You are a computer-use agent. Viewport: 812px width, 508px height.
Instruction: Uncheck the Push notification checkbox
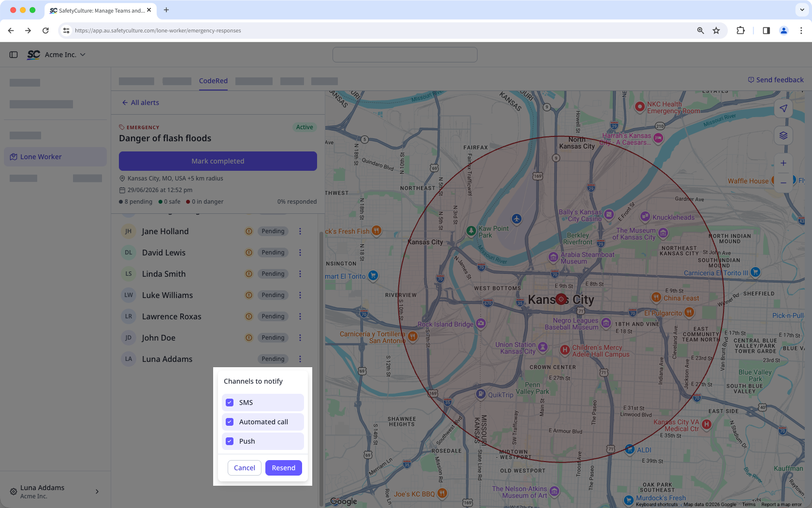[230, 441]
